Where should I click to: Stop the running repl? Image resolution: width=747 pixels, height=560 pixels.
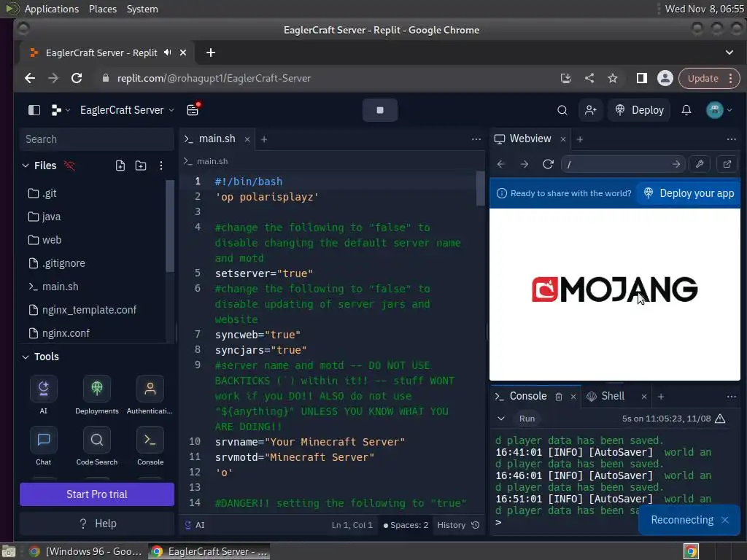379,110
